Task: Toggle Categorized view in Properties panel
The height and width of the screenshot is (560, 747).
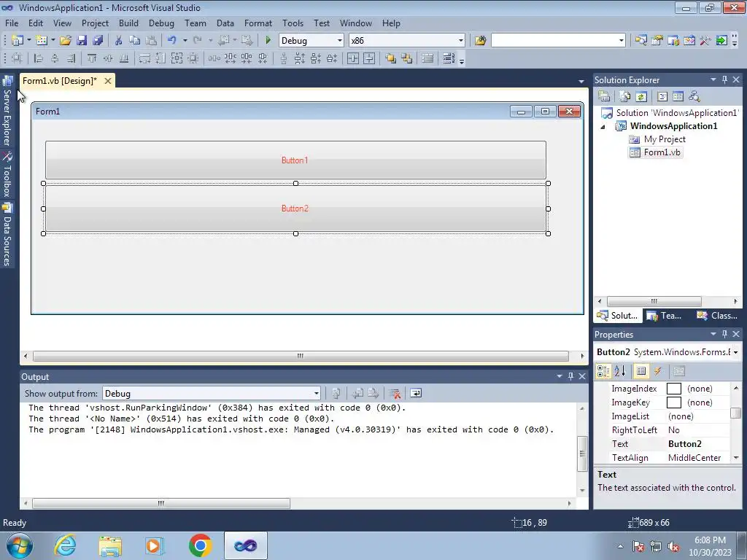Action: pyautogui.click(x=603, y=371)
